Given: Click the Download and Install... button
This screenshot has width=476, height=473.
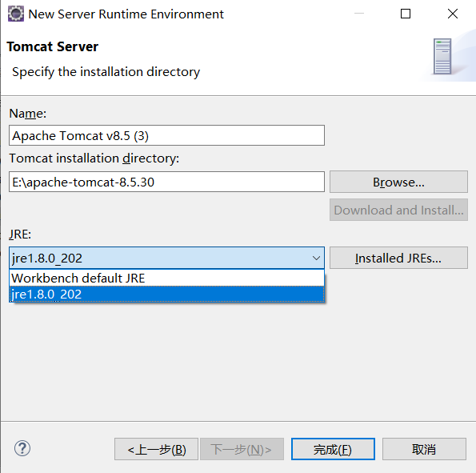Looking at the screenshot, I should pos(398,210).
